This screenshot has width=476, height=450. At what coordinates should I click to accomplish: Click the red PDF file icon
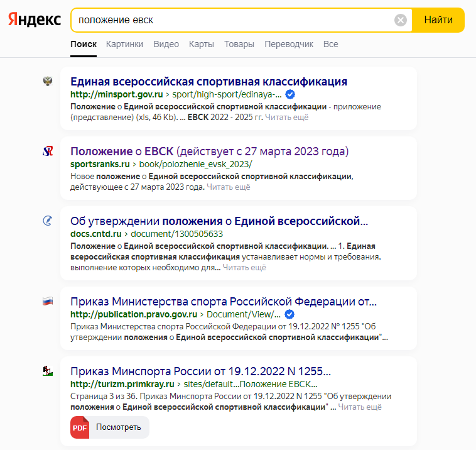click(80, 427)
